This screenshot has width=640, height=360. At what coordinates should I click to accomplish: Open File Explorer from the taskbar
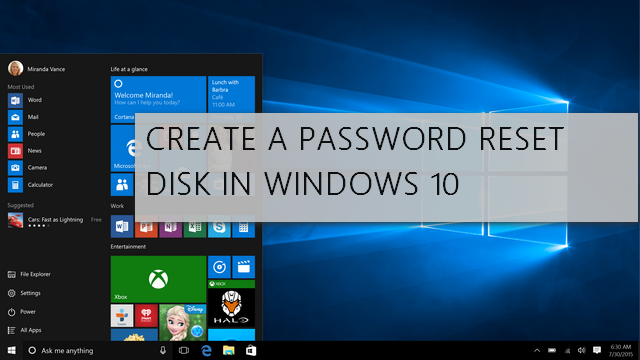(x=229, y=351)
